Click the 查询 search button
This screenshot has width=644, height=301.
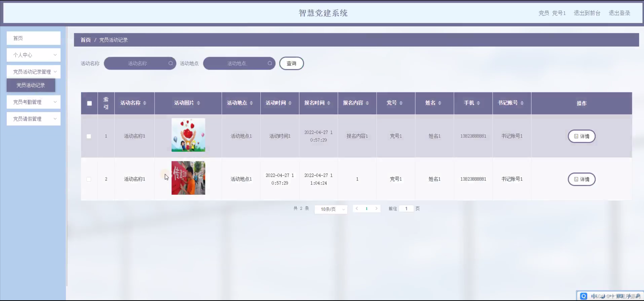[x=291, y=63]
